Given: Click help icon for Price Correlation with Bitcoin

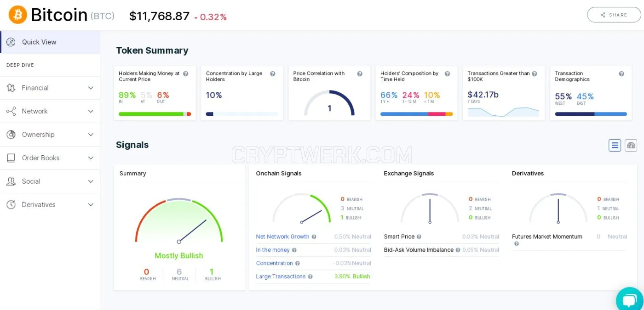Looking at the screenshot, I should tap(360, 73).
